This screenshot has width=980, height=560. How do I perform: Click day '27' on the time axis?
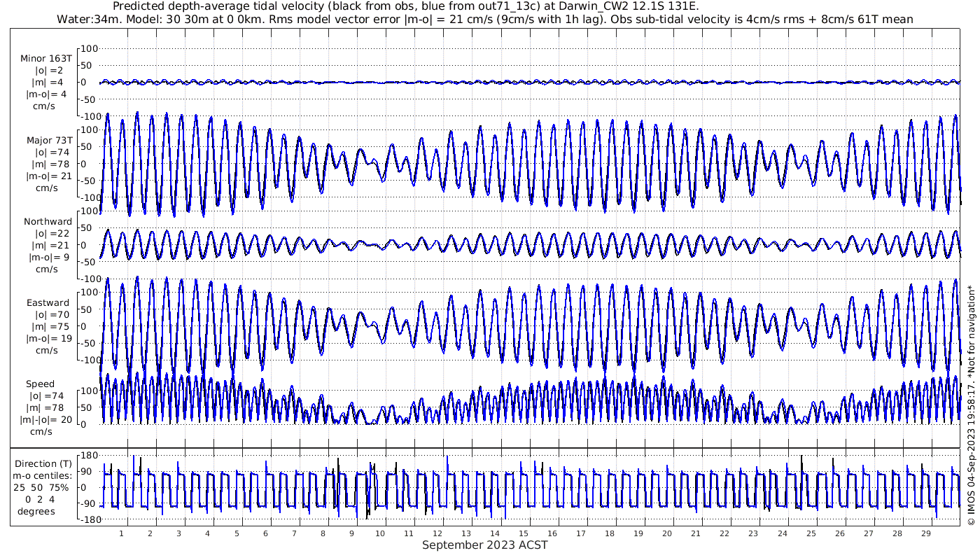(x=868, y=533)
